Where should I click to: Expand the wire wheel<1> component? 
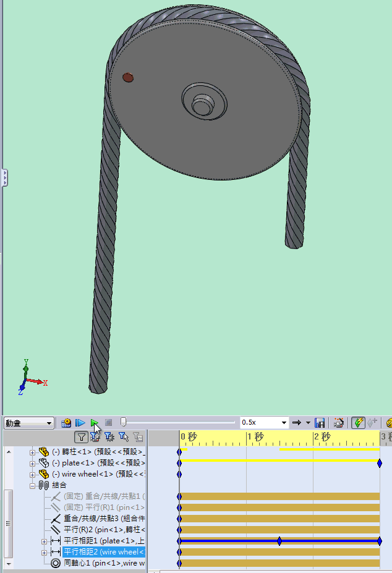(32, 475)
